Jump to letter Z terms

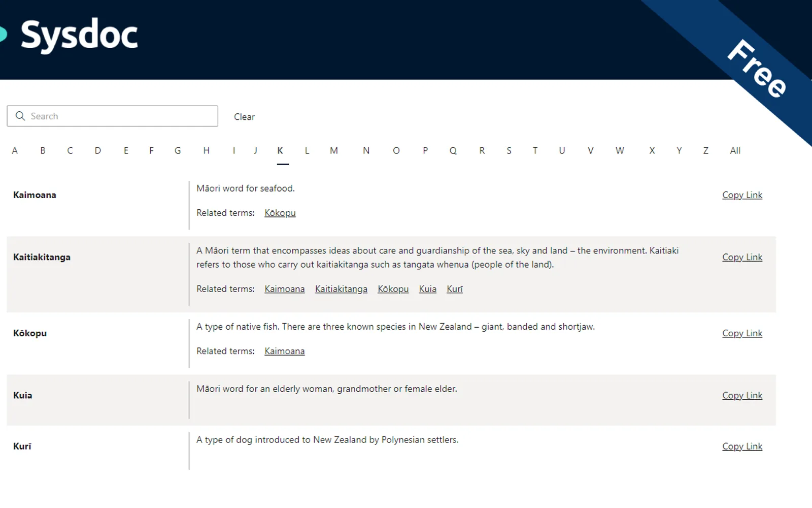705,150
